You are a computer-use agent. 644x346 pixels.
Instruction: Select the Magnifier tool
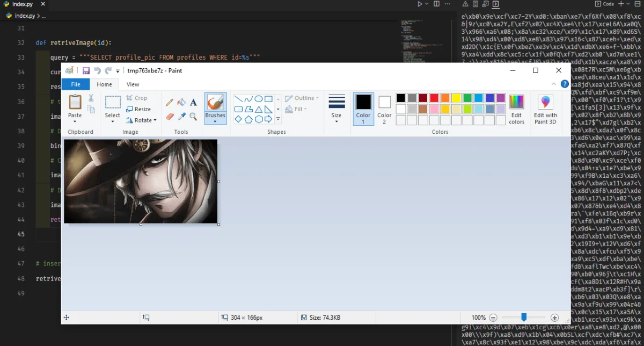coord(193,117)
